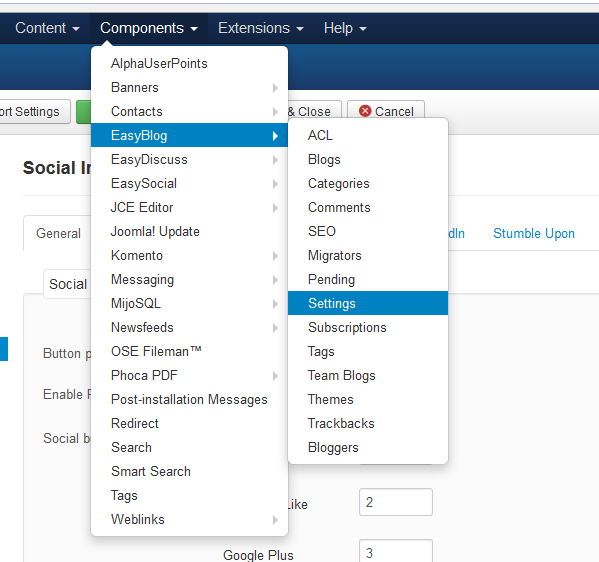Expand the JCE Editor submenu arrow

[275, 208]
